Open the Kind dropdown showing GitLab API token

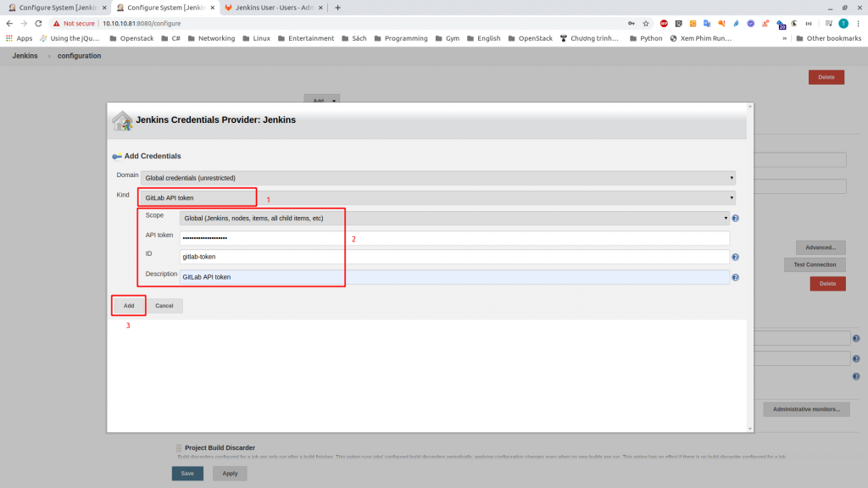(x=438, y=197)
